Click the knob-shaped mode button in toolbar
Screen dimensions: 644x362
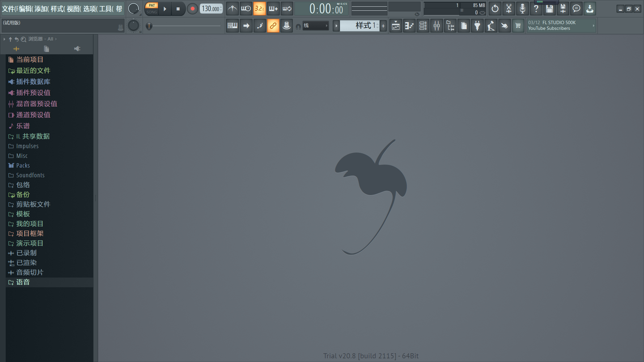coord(287,25)
